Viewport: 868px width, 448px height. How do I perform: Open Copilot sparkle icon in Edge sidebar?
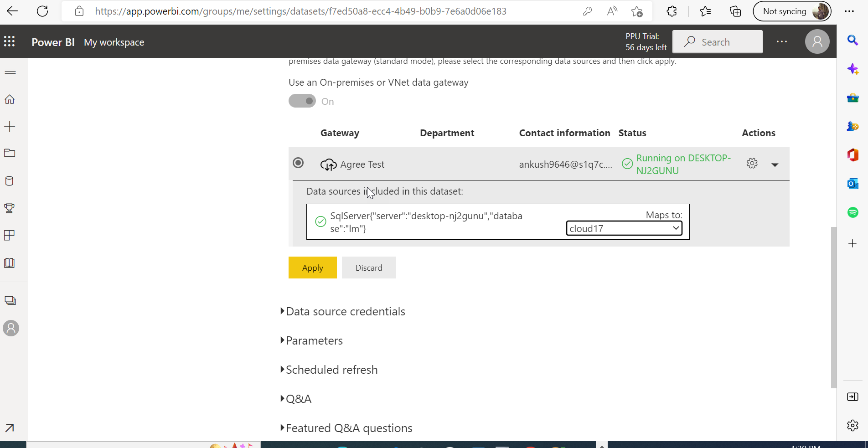[853, 69]
